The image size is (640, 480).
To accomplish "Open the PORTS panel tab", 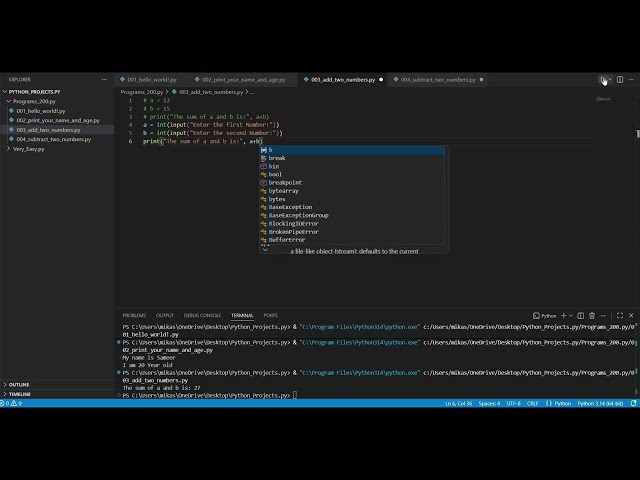I will click(270, 316).
